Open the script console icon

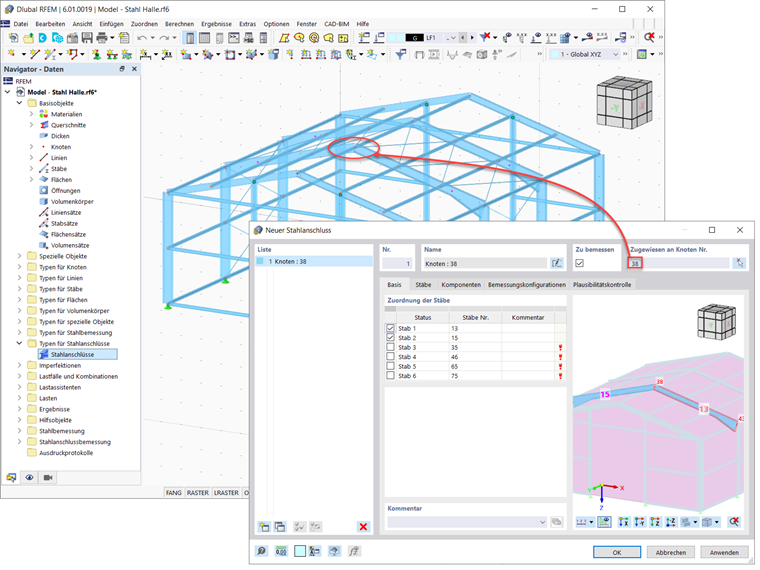(x=234, y=38)
